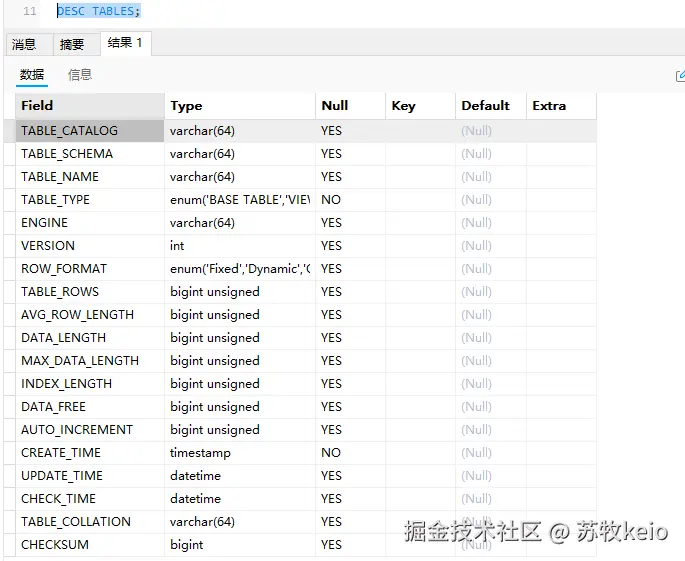Click the timestamp type cell
The width and height of the screenshot is (685, 561).
240,453
